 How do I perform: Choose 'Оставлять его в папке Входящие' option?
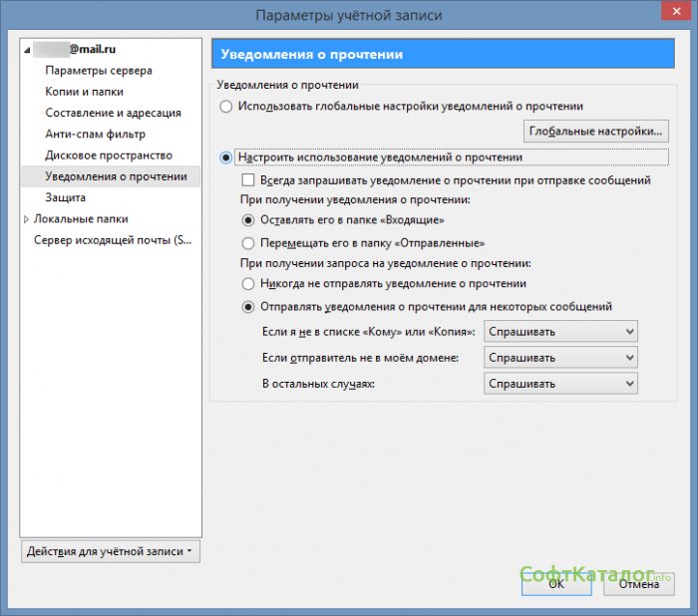[249, 219]
